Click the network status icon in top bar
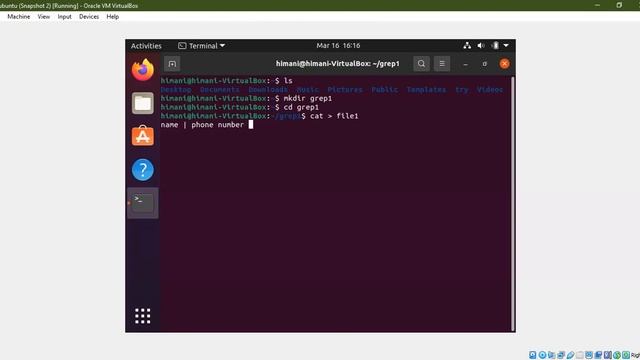640x360 pixels. click(x=467, y=46)
